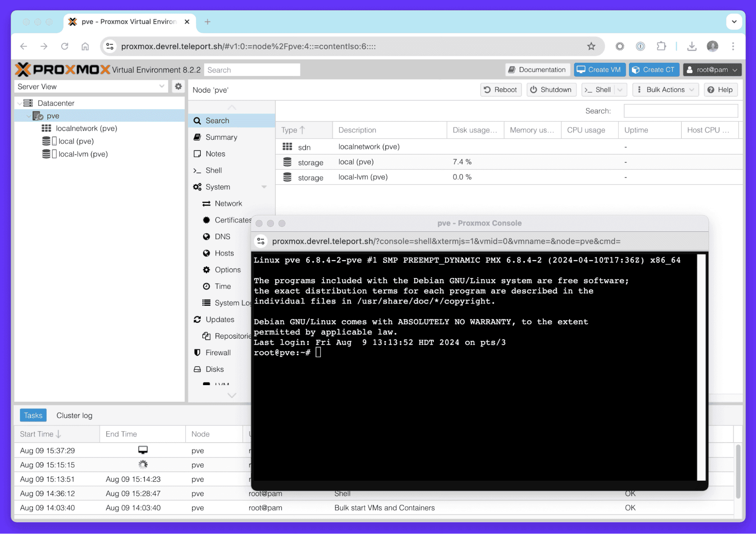Click the Help button
The width and height of the screenshot is (756, 534).
(720, 90)
